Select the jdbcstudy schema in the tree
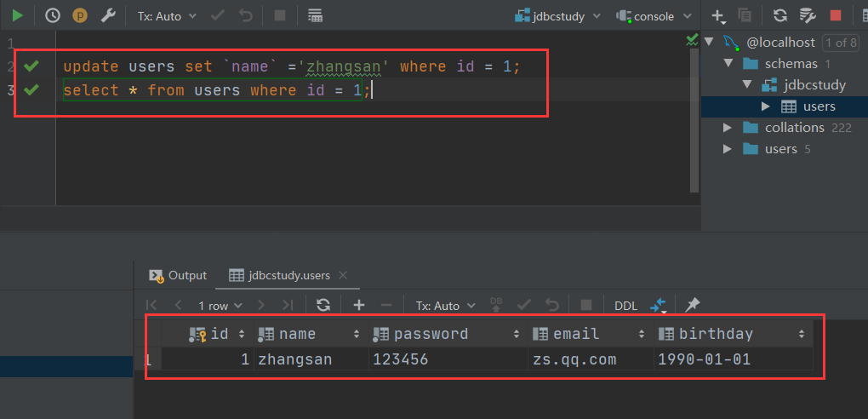Image resolution: width=868 pixels, height=419 pixels. pyautogui.click(x=815, y=85)
